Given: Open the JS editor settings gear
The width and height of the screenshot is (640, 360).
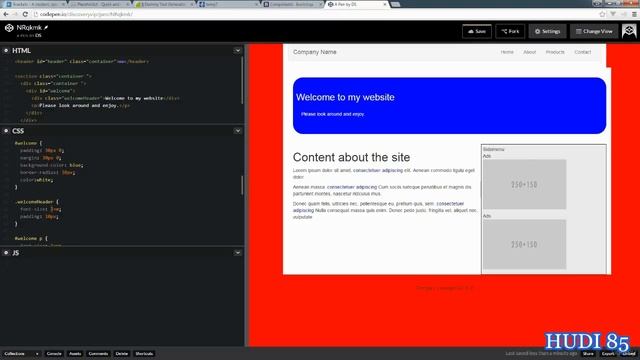Looking at the screenshot, I should (x=6, y=253).
